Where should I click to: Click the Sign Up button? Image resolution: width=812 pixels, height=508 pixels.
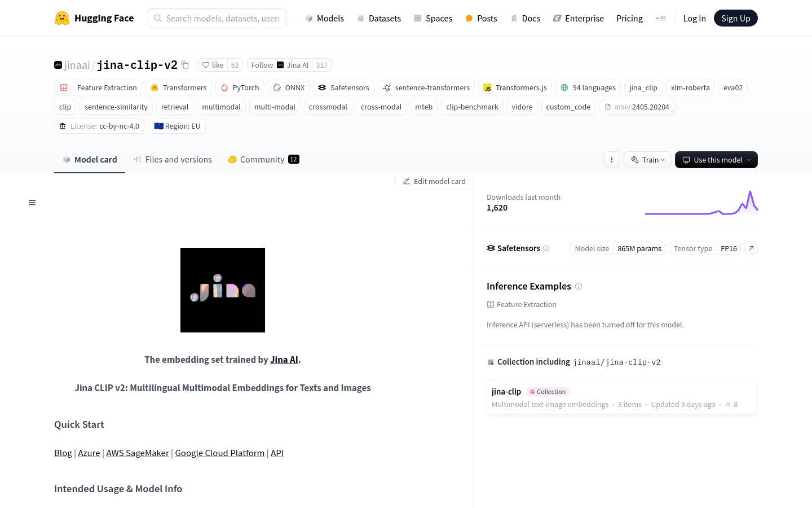(x=735, y=18)
